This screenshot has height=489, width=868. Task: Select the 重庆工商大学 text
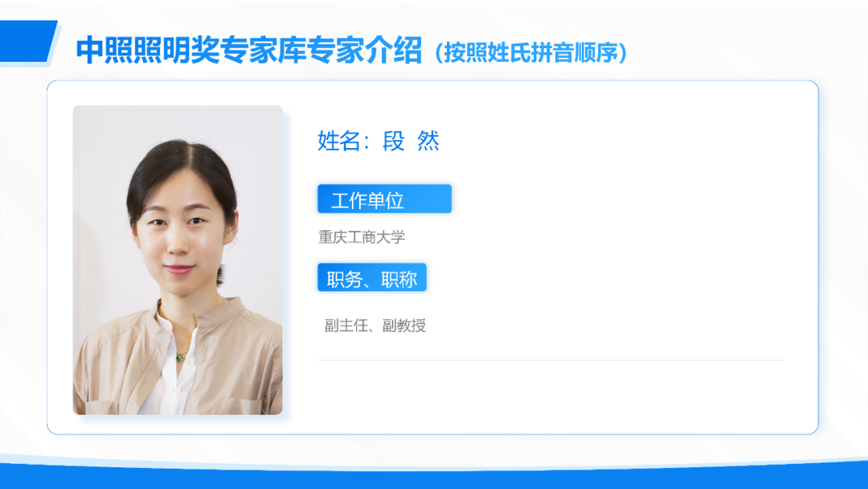click(362, 237)
